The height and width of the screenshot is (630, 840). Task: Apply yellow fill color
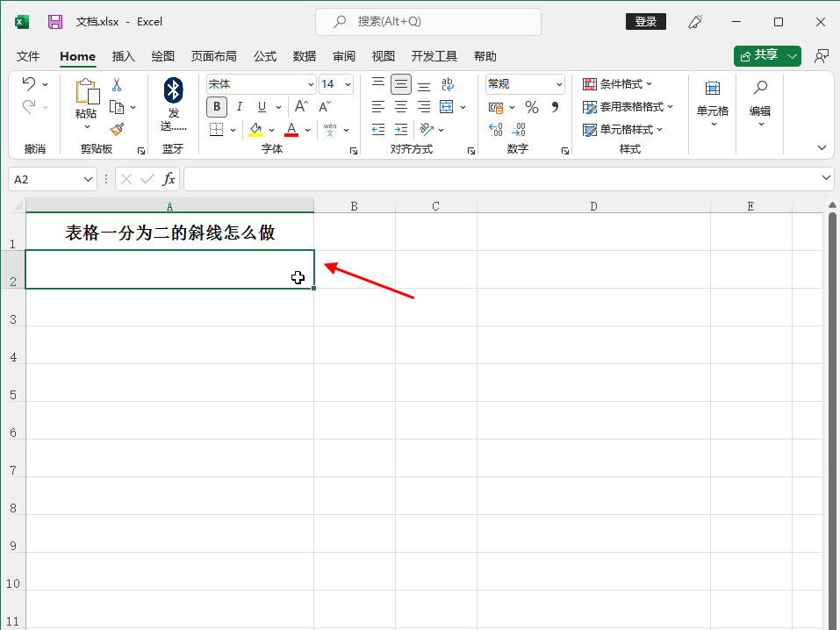pyautogui.click(x=255, y=129)
